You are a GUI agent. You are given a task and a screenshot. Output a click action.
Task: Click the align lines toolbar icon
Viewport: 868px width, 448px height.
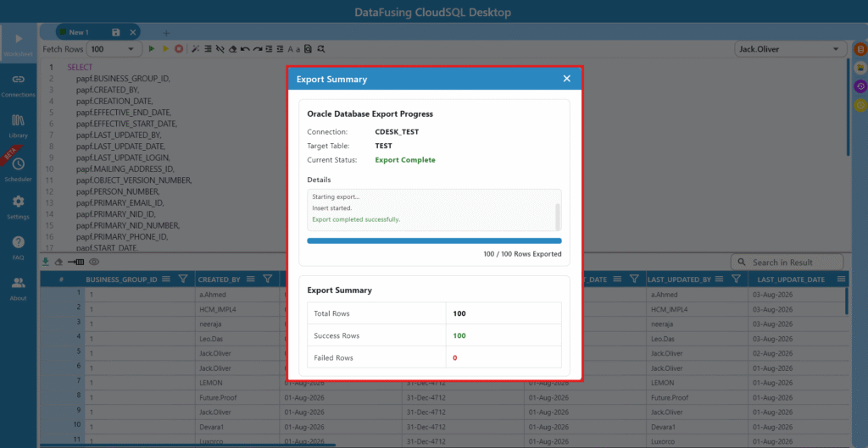coord(208,49)
